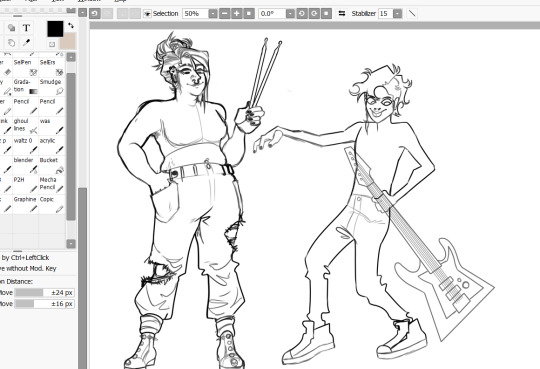
Task: Choose the SelErs selection eraser tool
Action: [52, 67]
